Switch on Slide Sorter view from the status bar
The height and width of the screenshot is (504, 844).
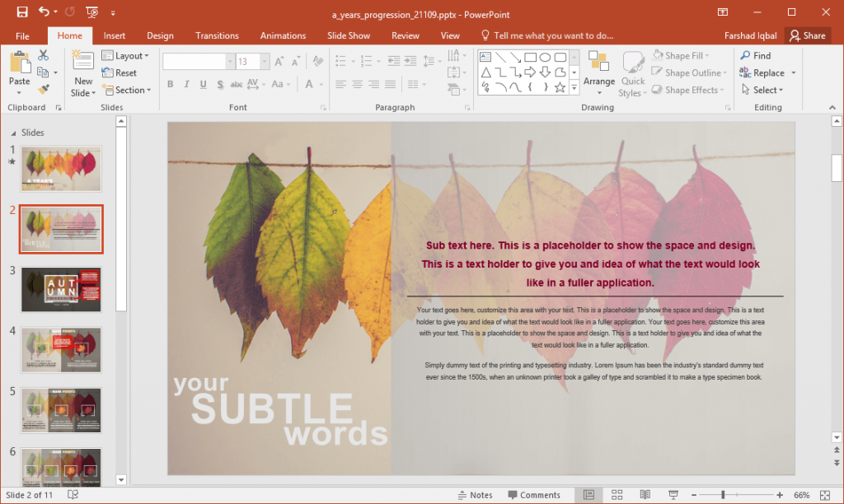pos(617,495)
